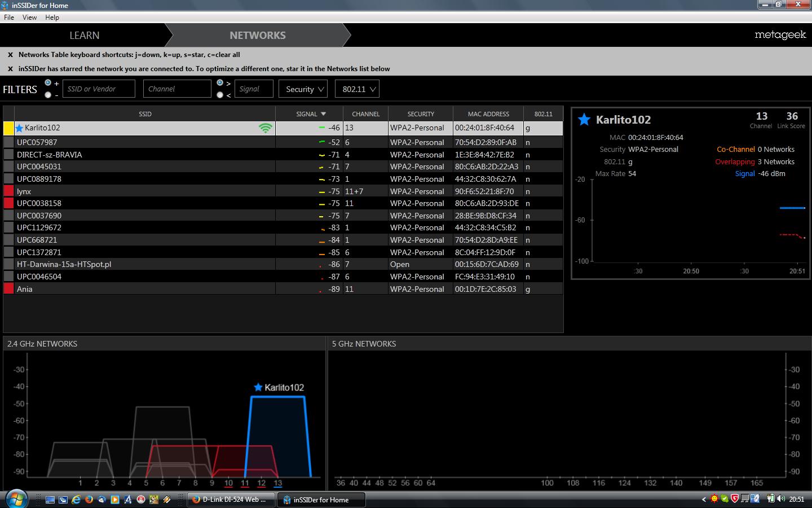Click the Switch Between Windows quick launch icon
The height and width of the screenshot is (508, 812).
[63, 500]
